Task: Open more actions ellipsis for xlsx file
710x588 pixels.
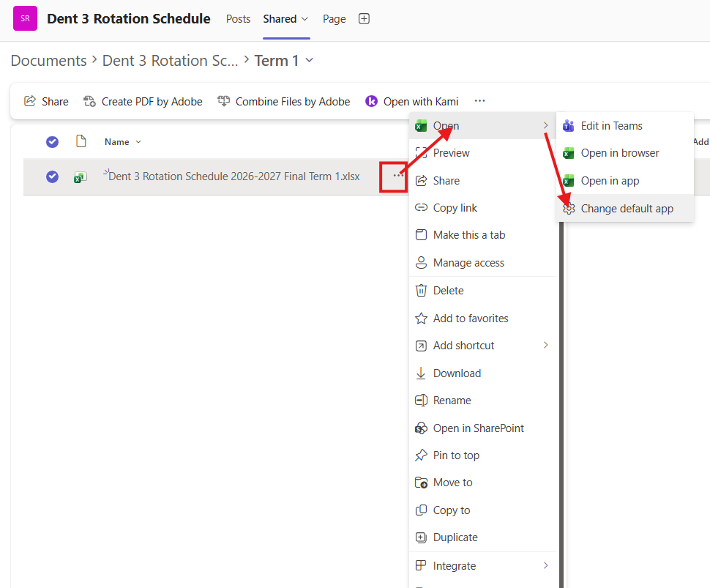Action: point(398,175)
